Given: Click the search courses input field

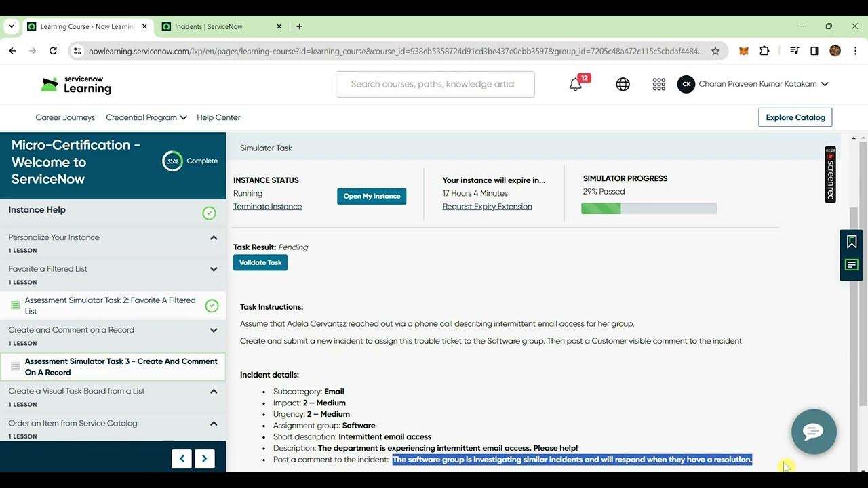Looking at the screenshot, I should pyautogui.click(x=435, y=84).
